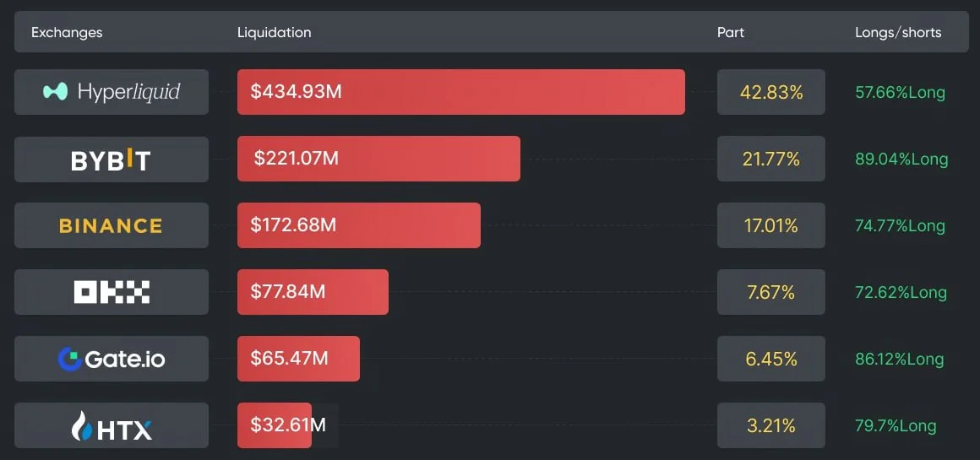
Task: Click the $172.68M Binance liquidation bar
Action: 358,225
